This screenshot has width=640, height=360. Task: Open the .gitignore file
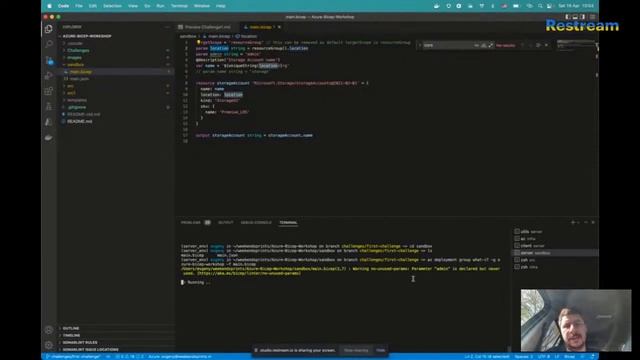pos(77,107)
